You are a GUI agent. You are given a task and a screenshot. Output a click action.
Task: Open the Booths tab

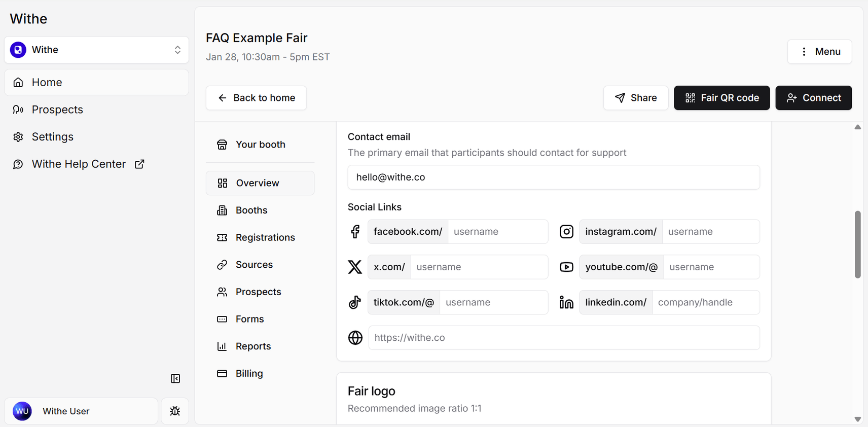(260, 210)
